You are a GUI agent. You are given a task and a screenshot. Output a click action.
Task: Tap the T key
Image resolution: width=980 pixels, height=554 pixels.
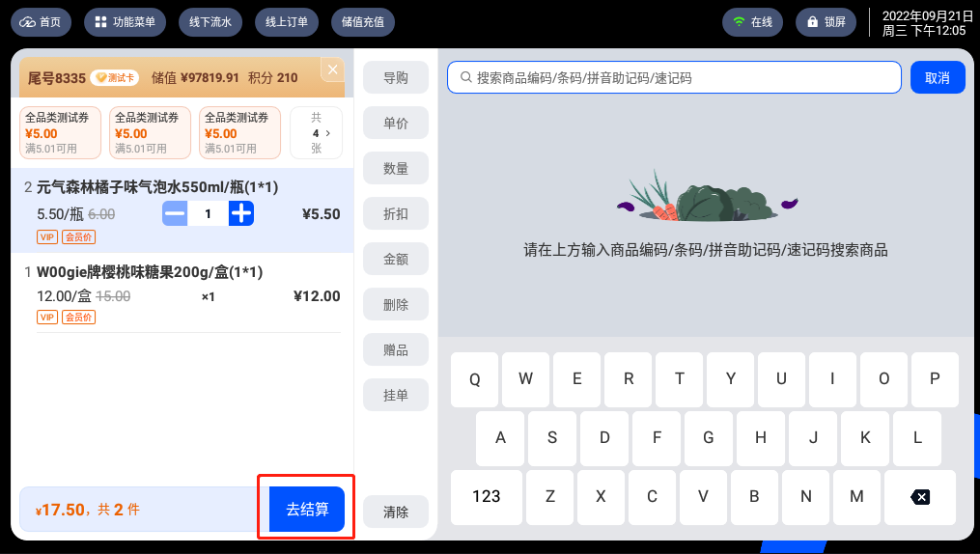(680, 379)
